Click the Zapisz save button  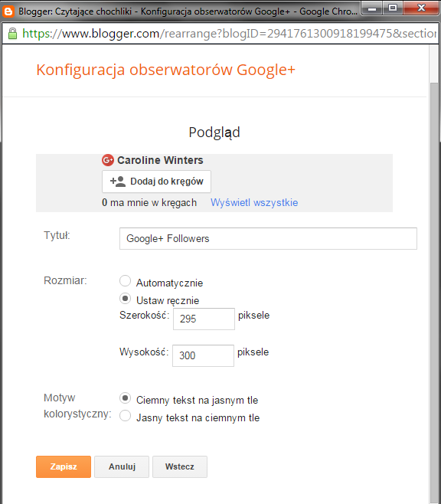tap(64, 466)
